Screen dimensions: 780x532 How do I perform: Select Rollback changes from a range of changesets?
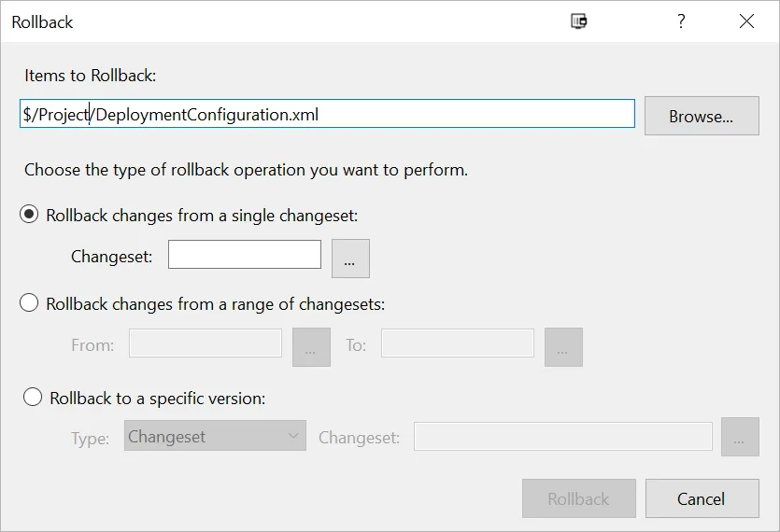(30, 303)
